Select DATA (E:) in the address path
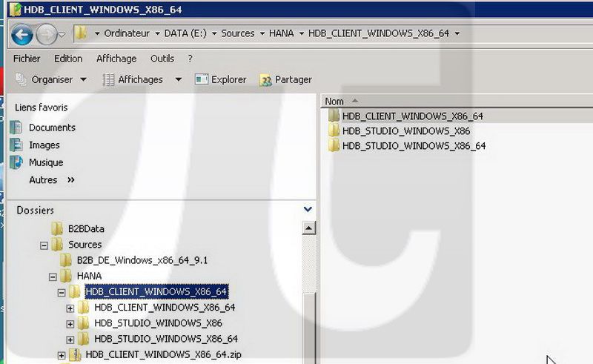 tap(185, 33)
